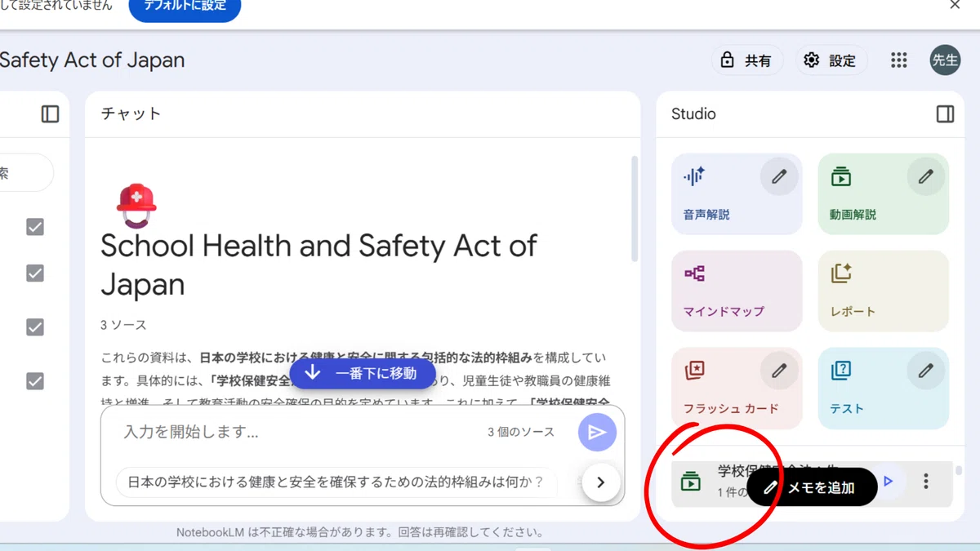Click the メモを追加 add note button
Screen dimensions: 980x551
(812, 487)
